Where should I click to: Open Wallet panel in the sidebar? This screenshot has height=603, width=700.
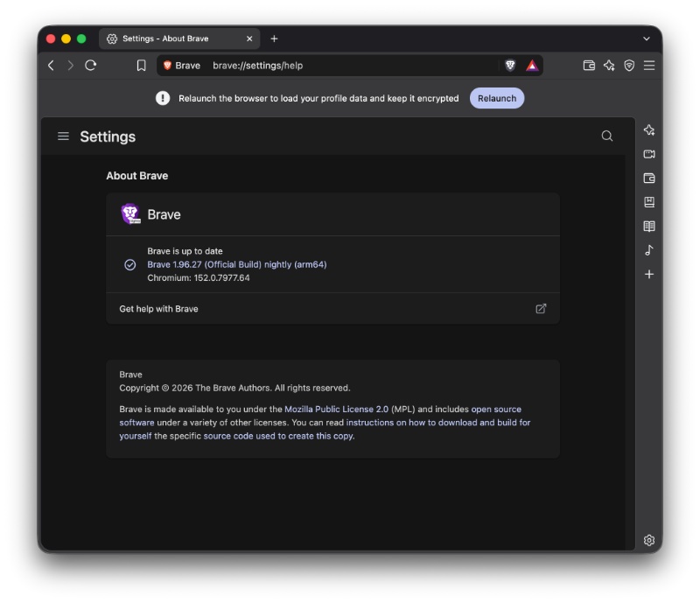(649, 179)
